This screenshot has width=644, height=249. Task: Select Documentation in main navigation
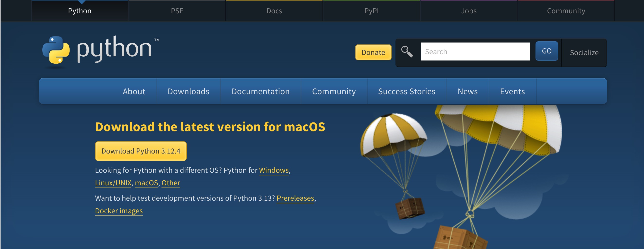click(260, 91)
